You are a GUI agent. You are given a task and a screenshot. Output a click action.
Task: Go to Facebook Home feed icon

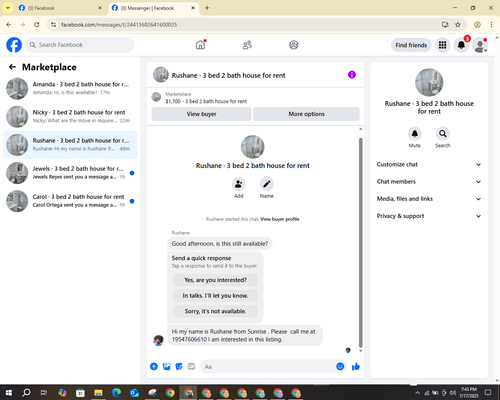point(200,45)
